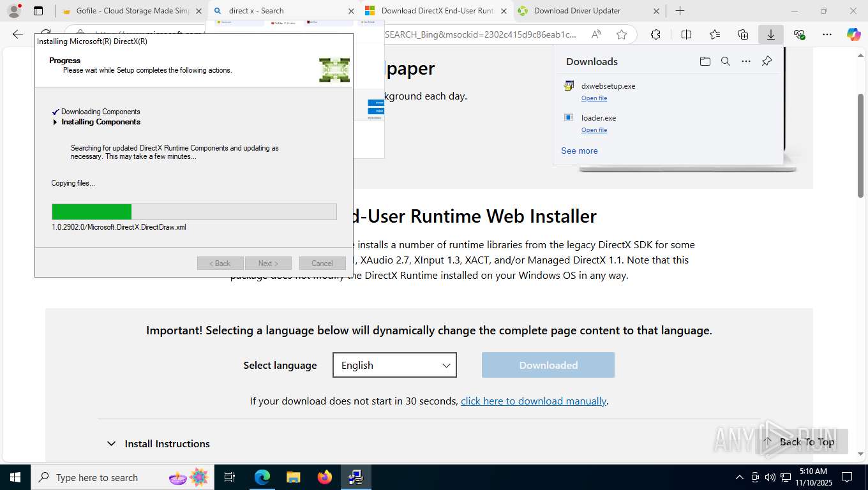Open the taskbar clock and date
This screenshot has width=868, height=490.
point(813,477)
